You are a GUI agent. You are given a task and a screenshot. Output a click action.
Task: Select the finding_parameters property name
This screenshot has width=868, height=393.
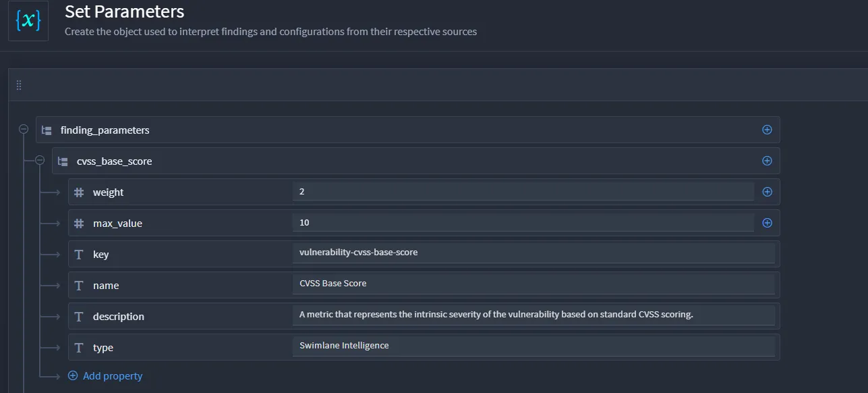pyautogui.click(x=105, y=130)
